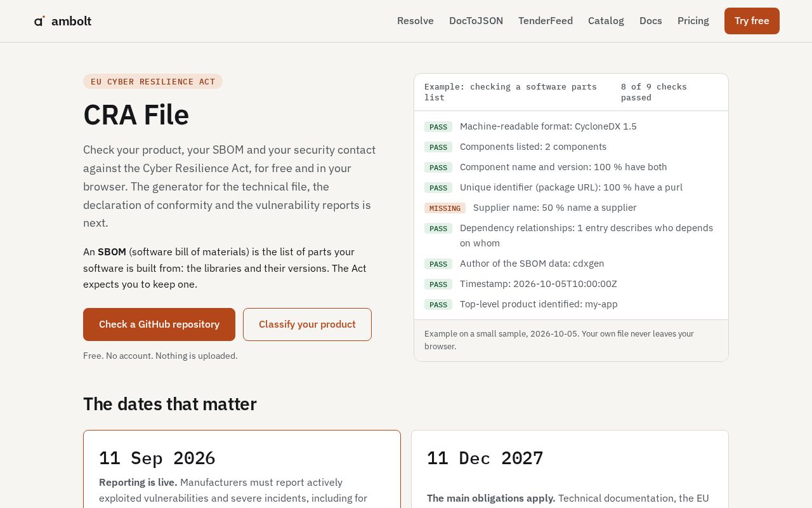Click 'The main obligations apply.' text

click(491, 498)
